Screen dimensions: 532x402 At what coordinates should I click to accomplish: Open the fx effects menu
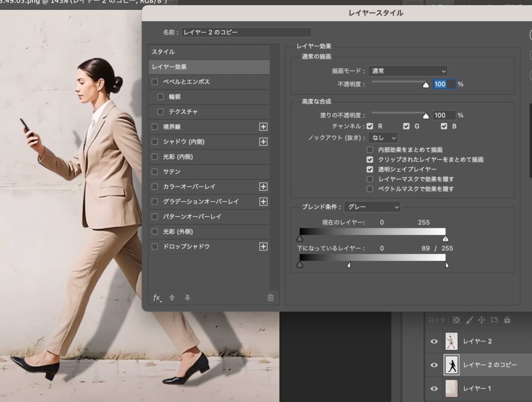click(157, 298)
